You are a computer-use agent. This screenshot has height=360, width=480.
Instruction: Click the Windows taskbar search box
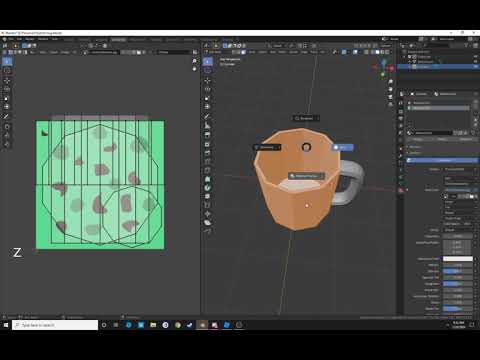point(55,325)
